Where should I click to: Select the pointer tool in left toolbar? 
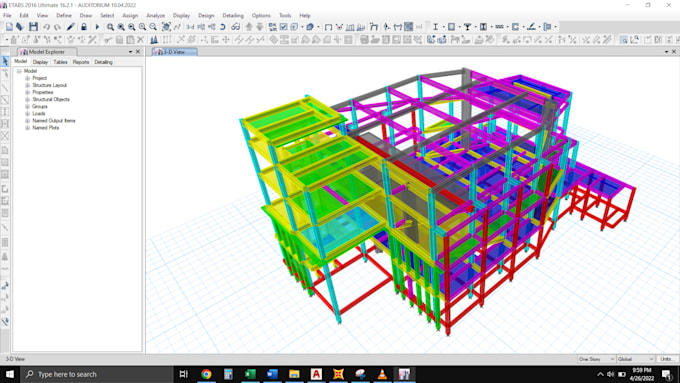click(5, 61)
